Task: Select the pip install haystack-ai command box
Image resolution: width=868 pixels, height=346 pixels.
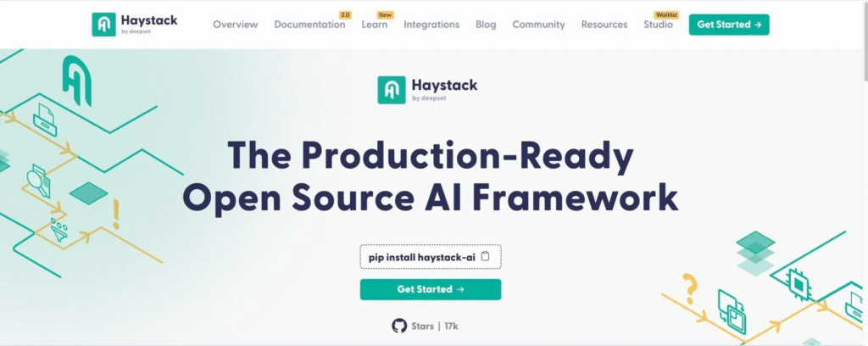Action: [x=430, y=257]
